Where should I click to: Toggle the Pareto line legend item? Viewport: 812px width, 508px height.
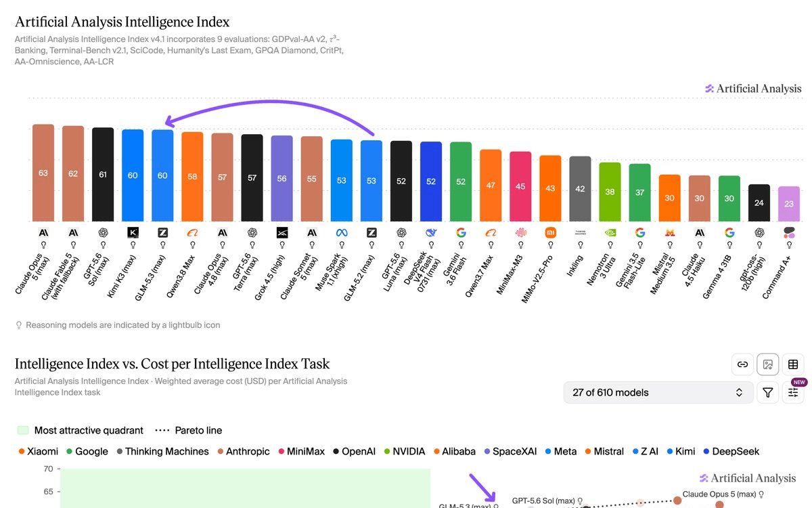tap(188, 430)
